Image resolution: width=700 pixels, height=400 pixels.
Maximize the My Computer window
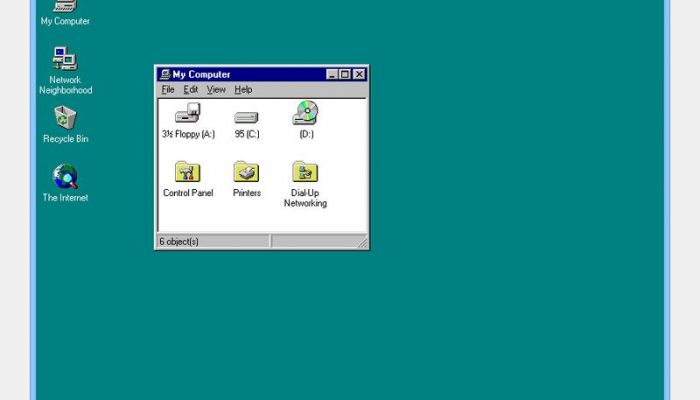click(345, 74)
